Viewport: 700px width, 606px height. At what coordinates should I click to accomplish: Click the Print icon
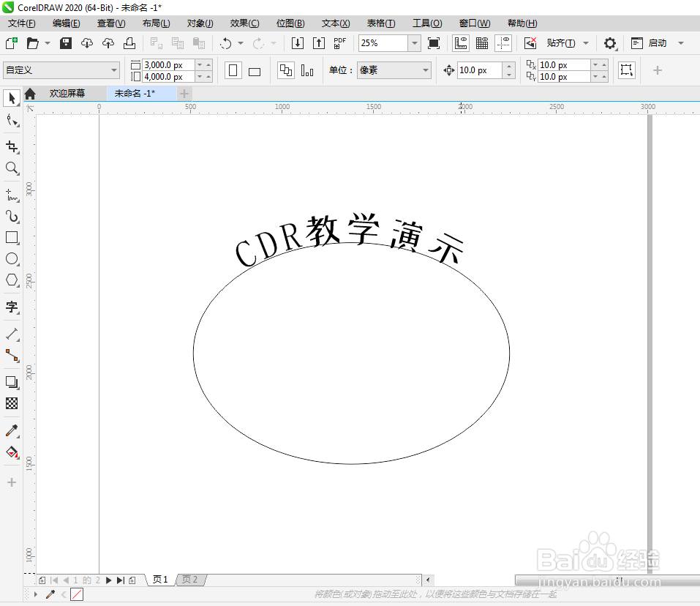129,43
